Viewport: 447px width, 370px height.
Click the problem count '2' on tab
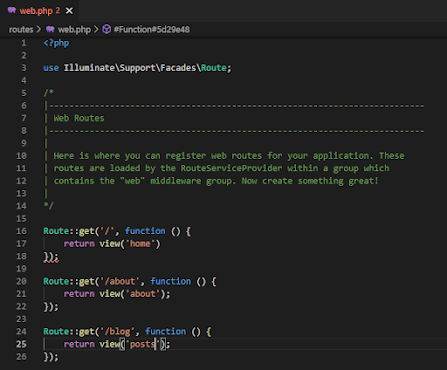click(58, 11)
